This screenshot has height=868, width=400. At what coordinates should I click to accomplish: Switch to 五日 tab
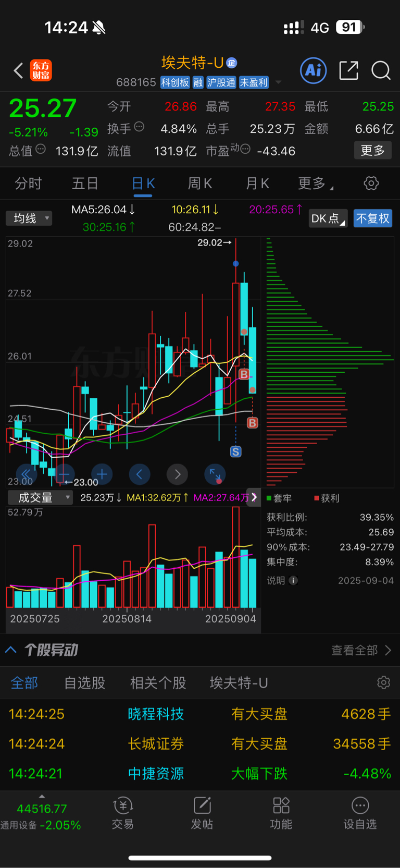tap(85, 184)
